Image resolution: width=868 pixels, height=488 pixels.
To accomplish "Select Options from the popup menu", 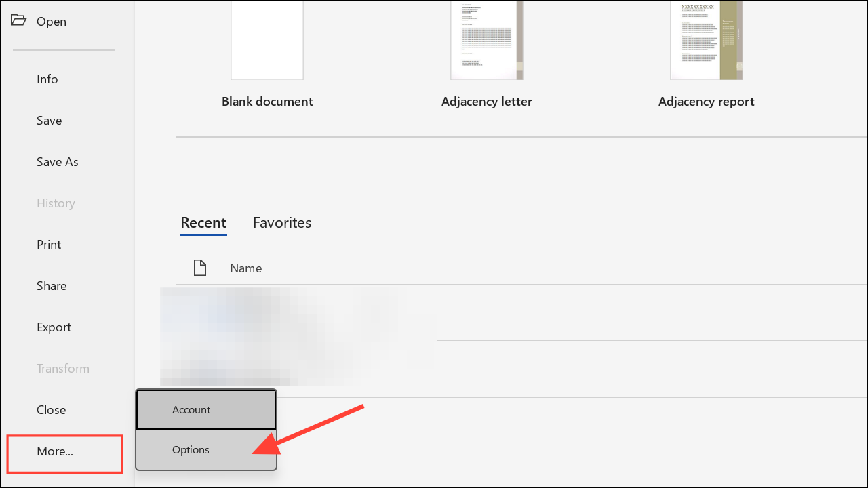I will 206,450.
